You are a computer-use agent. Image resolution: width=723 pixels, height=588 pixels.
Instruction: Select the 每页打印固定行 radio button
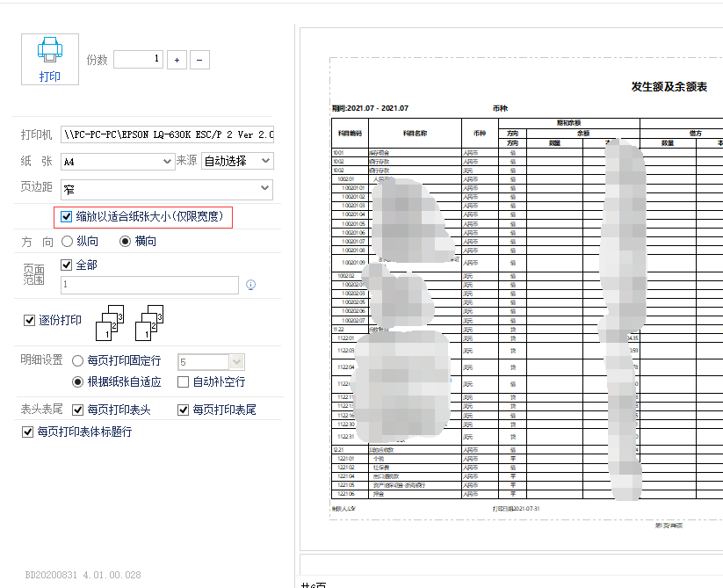coord(77,360)
